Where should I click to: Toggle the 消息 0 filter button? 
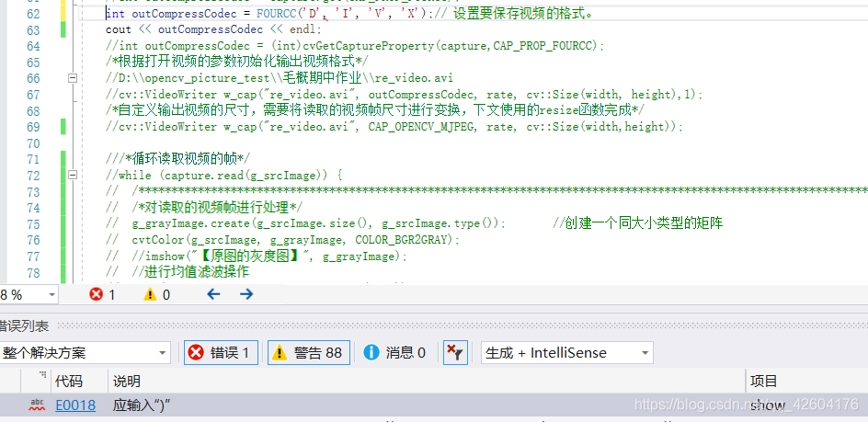pos(394,353)
